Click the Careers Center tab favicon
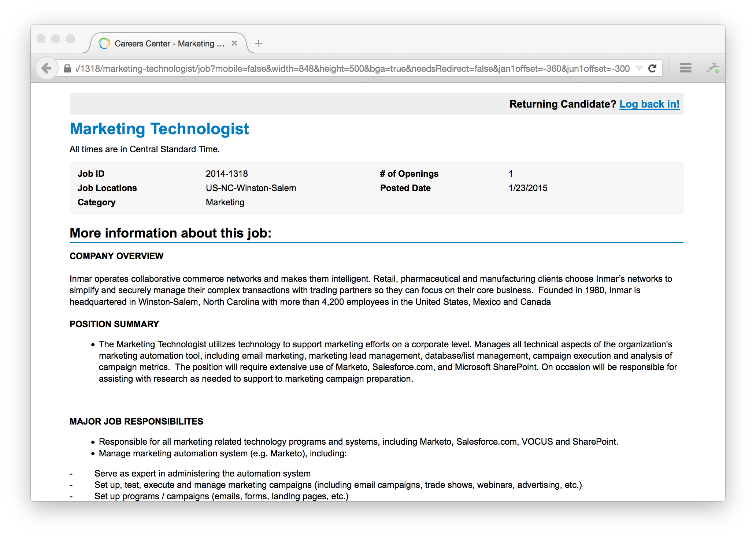This screenshot has height=538, width=756. [x=104, y=44]
